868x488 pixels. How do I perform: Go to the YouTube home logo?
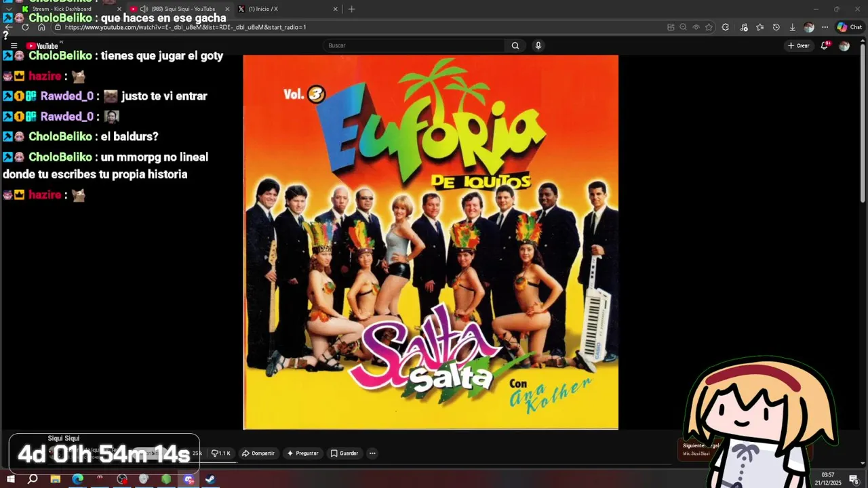[42, 45]
